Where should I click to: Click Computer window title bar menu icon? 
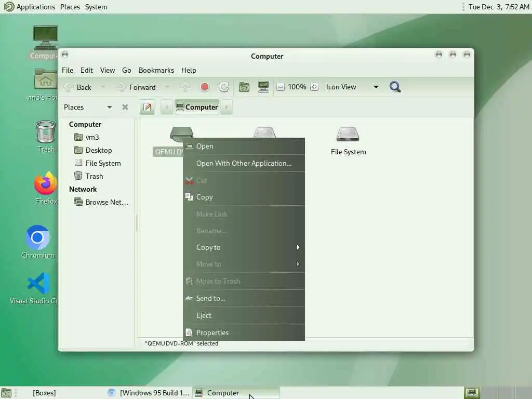tap(65, 54)
